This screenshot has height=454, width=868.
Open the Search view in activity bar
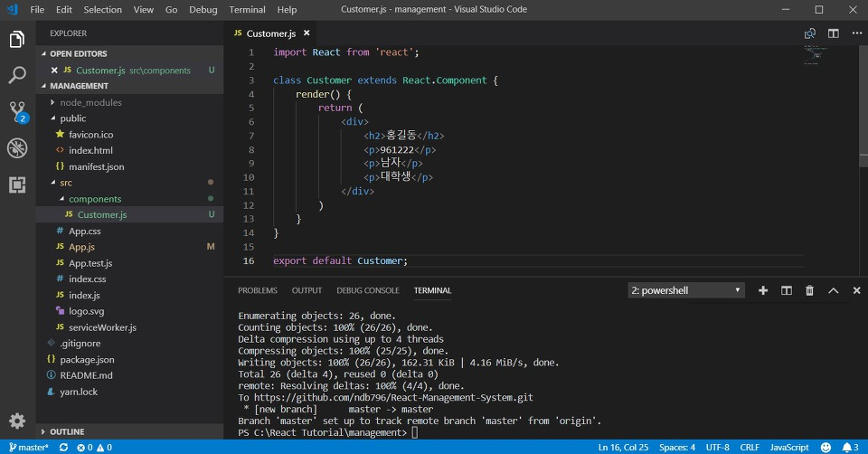pyautogui.click(x=17, y=75)
